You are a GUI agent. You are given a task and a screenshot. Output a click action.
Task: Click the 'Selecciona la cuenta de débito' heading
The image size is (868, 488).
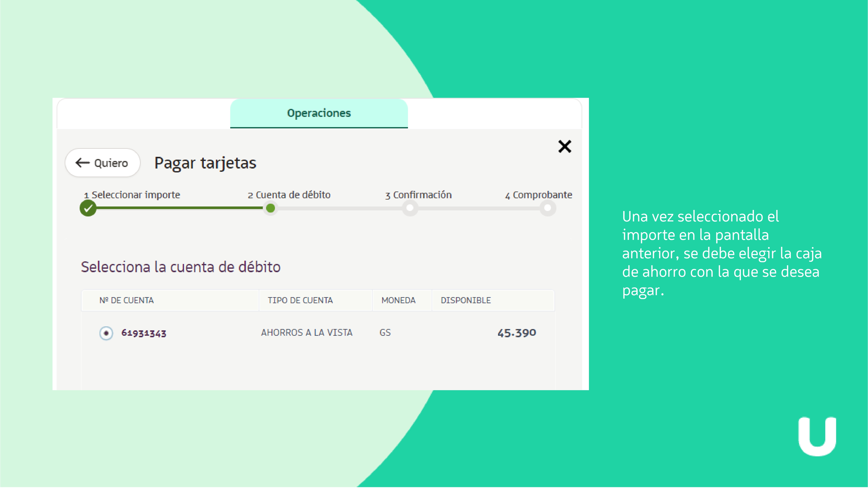tap(181, 267)
